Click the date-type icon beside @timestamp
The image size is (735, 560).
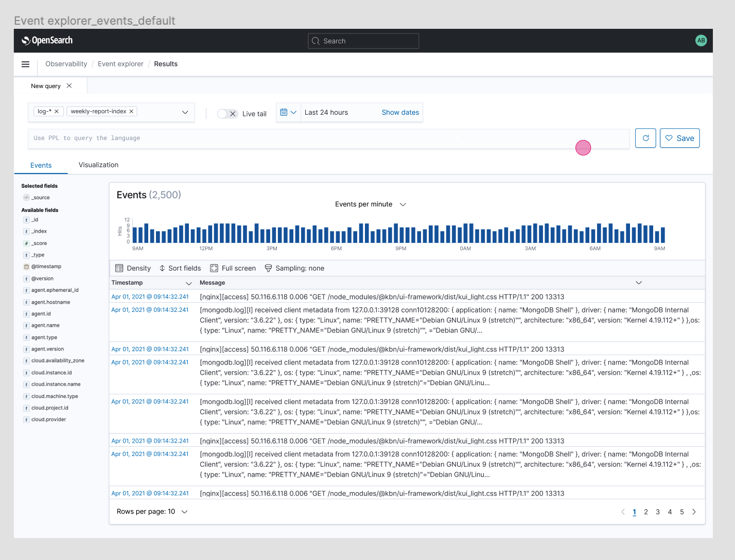[x=26, y=267]
